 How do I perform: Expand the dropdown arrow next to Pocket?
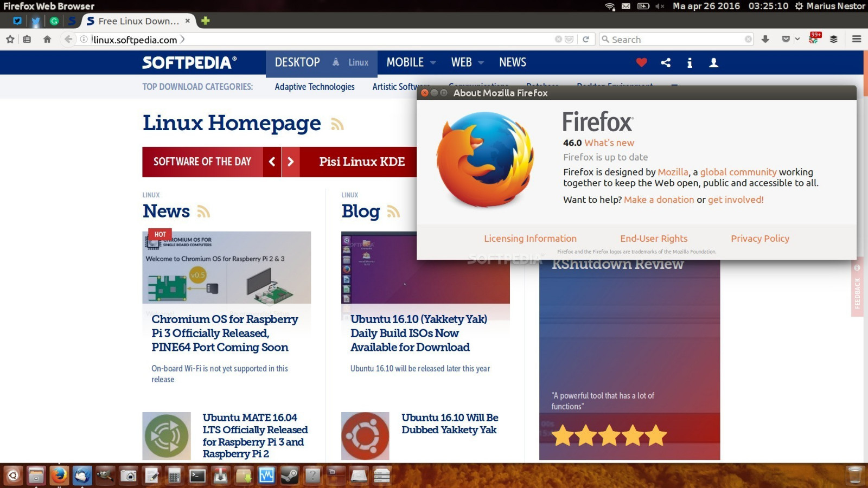point(797,39)
